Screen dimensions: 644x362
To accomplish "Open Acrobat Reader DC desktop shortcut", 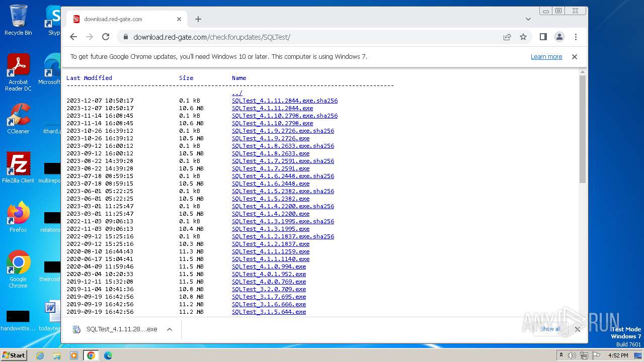I will (18, 72).
